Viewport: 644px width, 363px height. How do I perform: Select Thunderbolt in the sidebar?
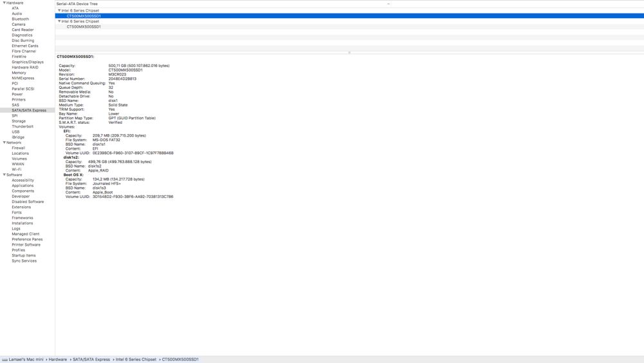23,126
